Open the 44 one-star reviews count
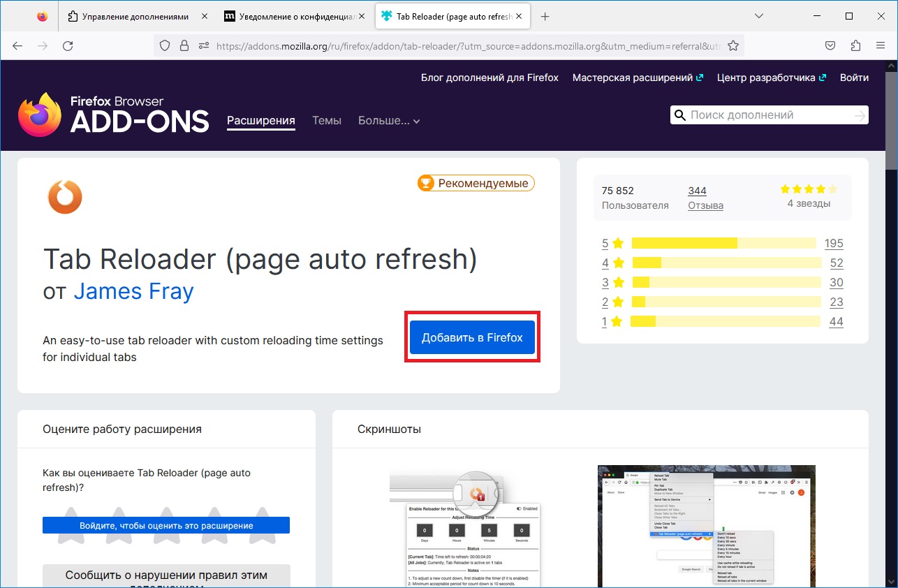The height and width of the screenshot is (588, 898). click(x=837, y=321)
